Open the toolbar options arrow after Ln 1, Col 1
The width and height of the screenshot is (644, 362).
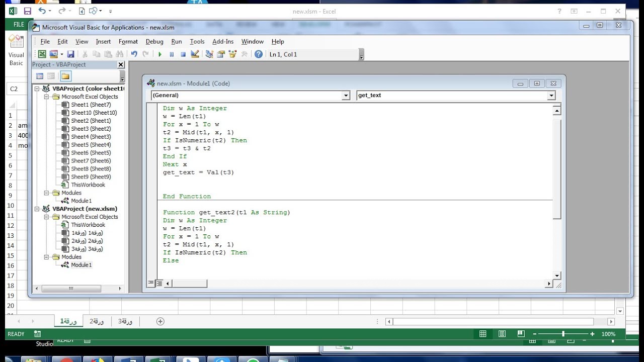point(361,55)
